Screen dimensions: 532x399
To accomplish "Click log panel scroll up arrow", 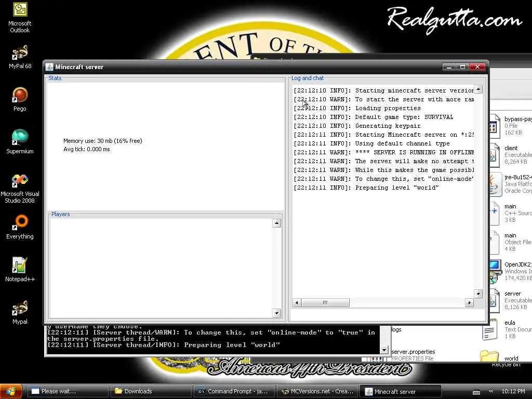I will (478, 89).
